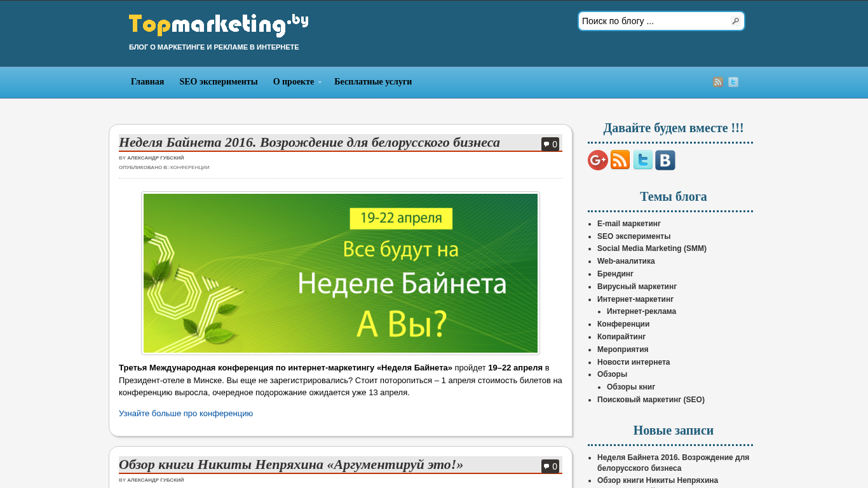Select Копирайтинг topic
The width and height of the screenshot is (868, 488).
[621, 337]
